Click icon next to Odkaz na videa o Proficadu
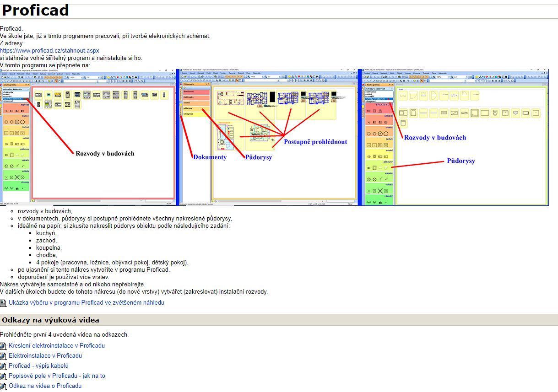The height and width of the screenshot is (392, 558). pyautogui.click(x=4, y=386)
